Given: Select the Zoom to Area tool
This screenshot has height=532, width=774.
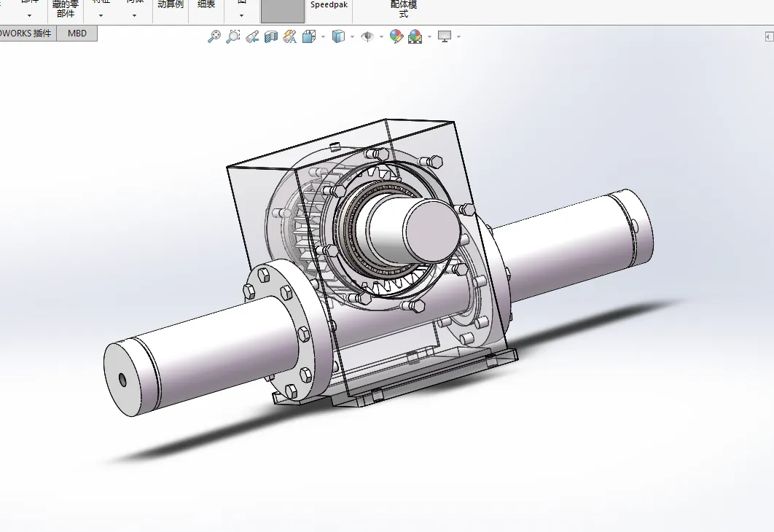Looking at the screenshot, I should click(x=233, y=36).
